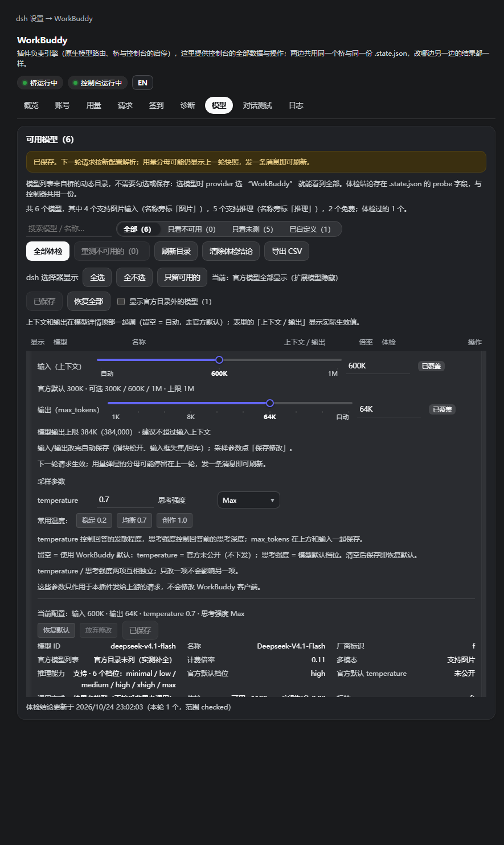This screenshot has width=504, height=845.
Task: Open the 对话测试 tab
Action: tap(257, 105)
